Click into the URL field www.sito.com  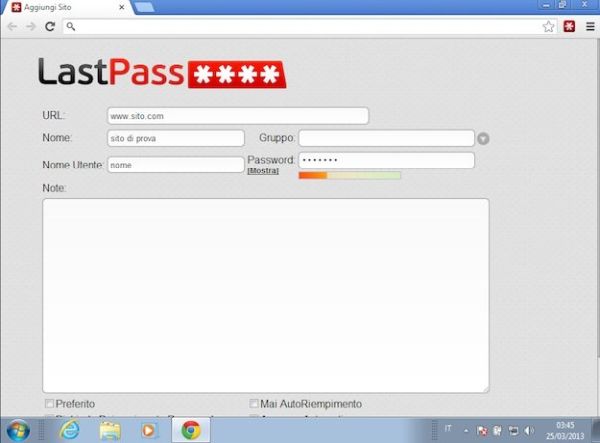(238, 116)
